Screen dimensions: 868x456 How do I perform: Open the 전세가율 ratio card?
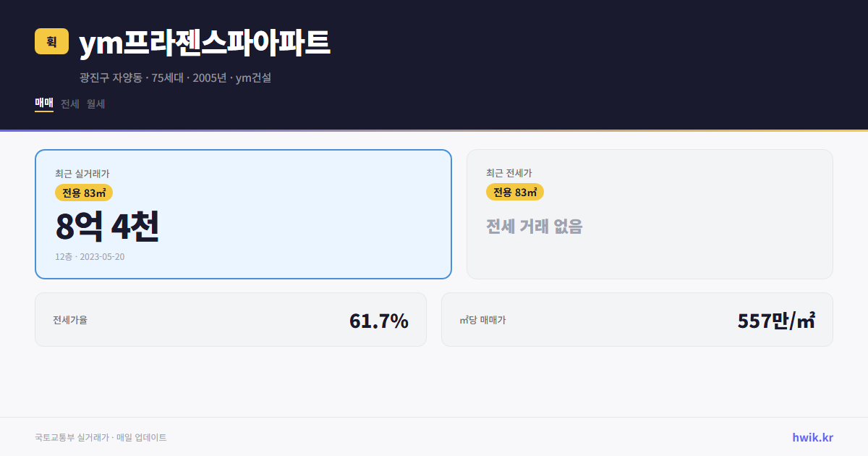point(230,319)
